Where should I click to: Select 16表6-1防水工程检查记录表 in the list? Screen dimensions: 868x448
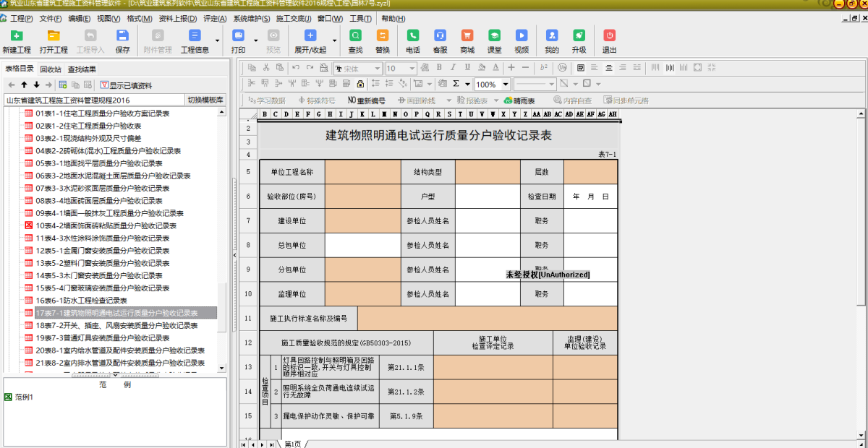tap(83, 300)
